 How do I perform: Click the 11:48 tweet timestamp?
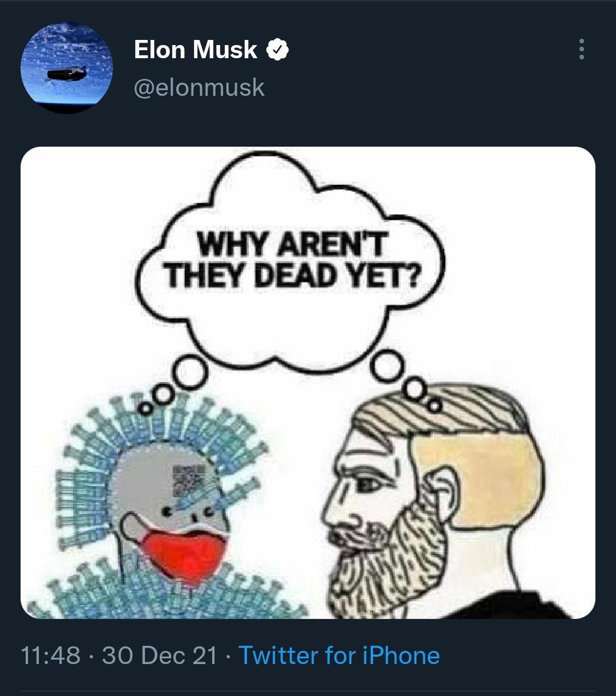(x=51, y=655)
